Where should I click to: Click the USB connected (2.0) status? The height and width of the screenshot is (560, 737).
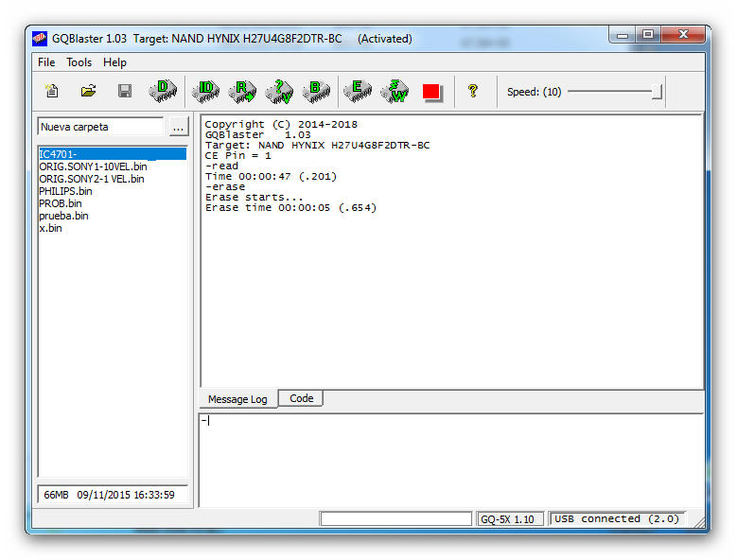(617, 518)
